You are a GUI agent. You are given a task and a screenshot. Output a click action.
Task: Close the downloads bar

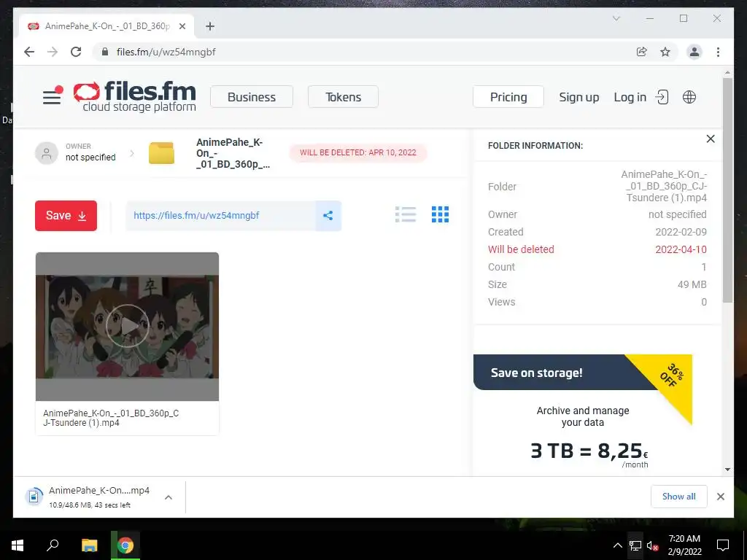[x=720, y=497]
